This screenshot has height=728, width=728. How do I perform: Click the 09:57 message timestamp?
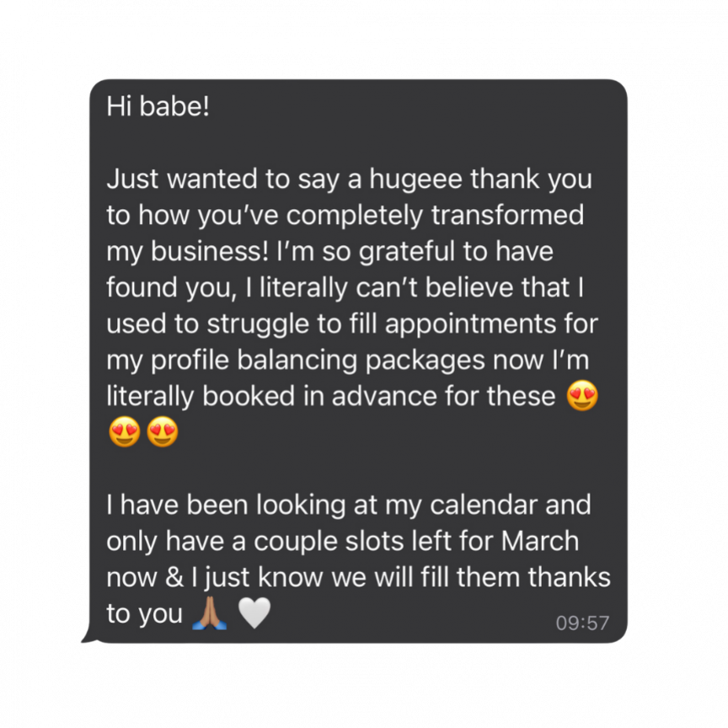click(x=581, y=624)
